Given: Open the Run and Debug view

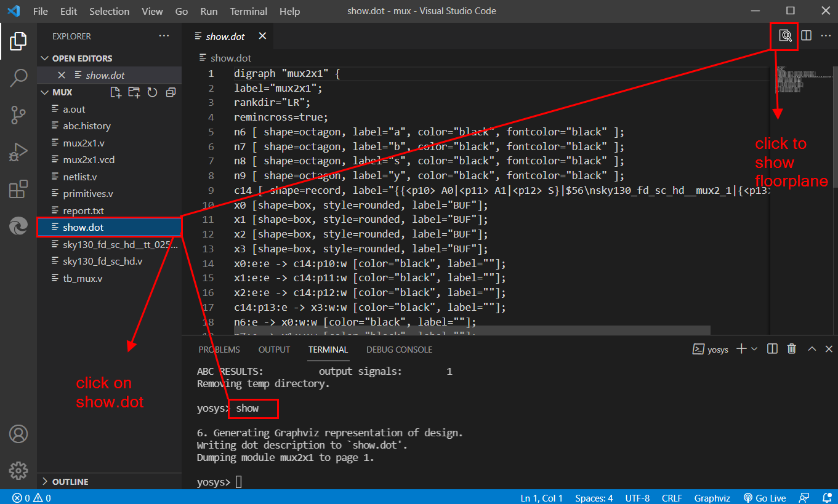Looking at the screenshot, I should pos(18,152).
